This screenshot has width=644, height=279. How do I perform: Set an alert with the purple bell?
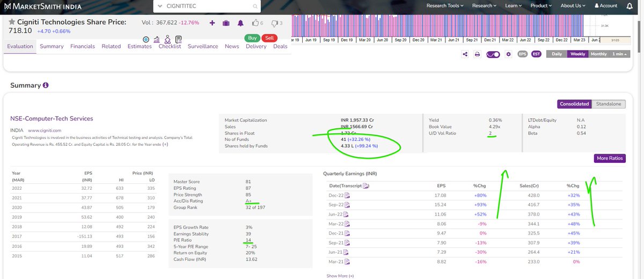240,23
